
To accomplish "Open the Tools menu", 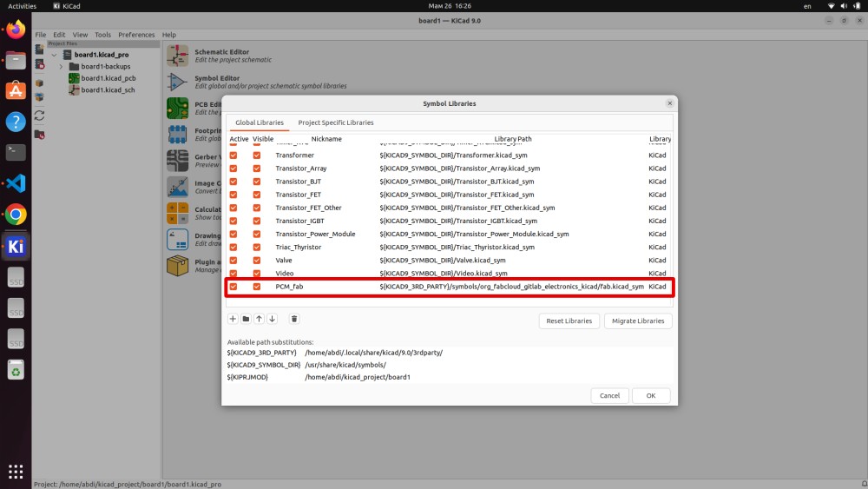I will click(x=103, y=35).
